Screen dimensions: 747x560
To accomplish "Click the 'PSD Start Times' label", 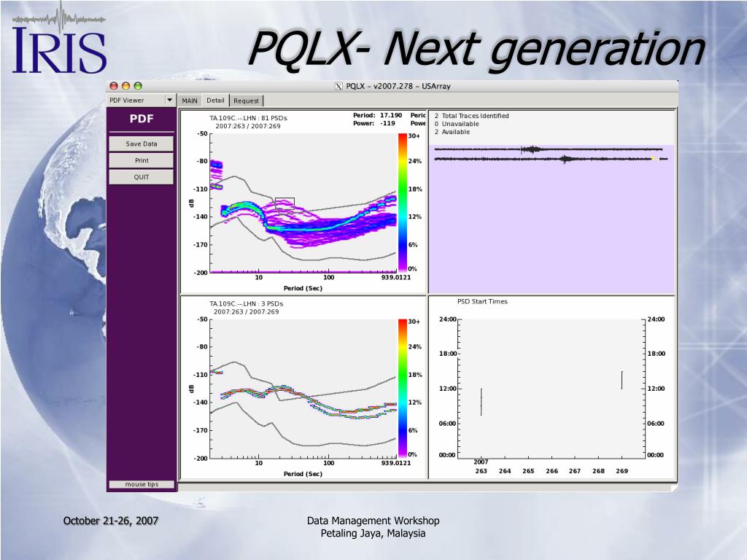I will 482,301.
